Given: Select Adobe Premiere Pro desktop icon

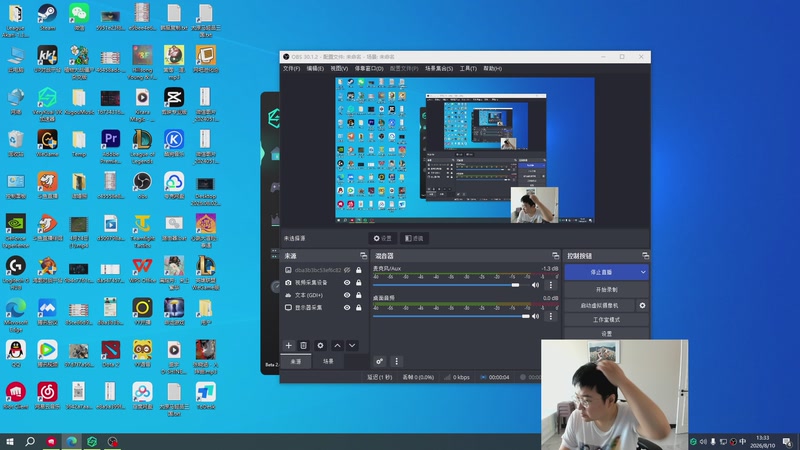Looking at the screenshot, I should coord(111,147).
